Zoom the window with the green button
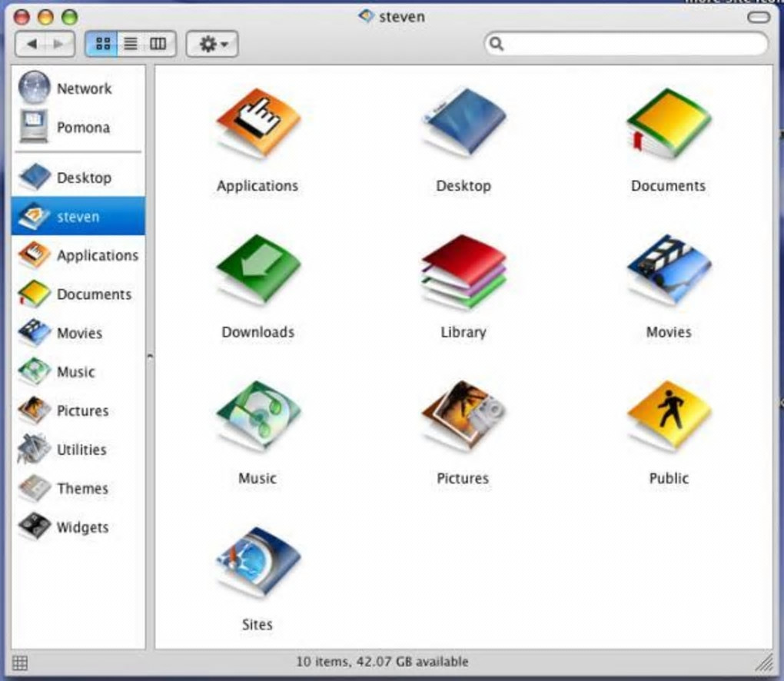 tap(69, 17)
